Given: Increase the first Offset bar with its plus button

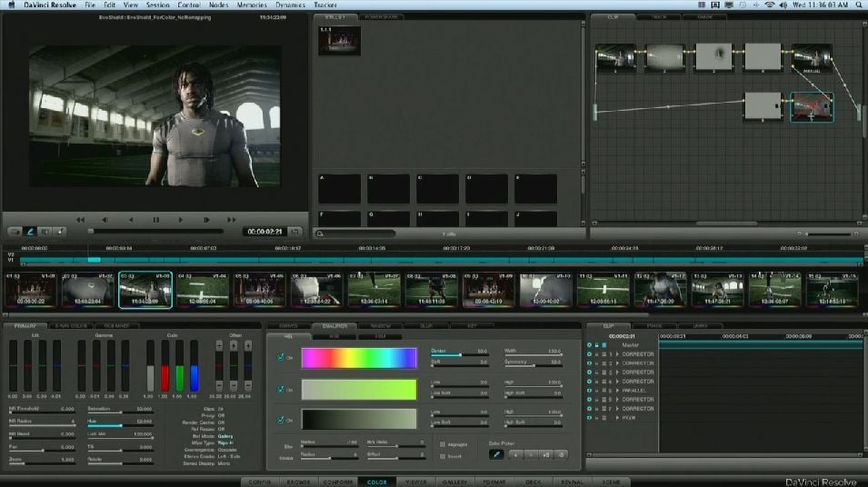Looking at the screenshot, I should click(x=219, y=345).
